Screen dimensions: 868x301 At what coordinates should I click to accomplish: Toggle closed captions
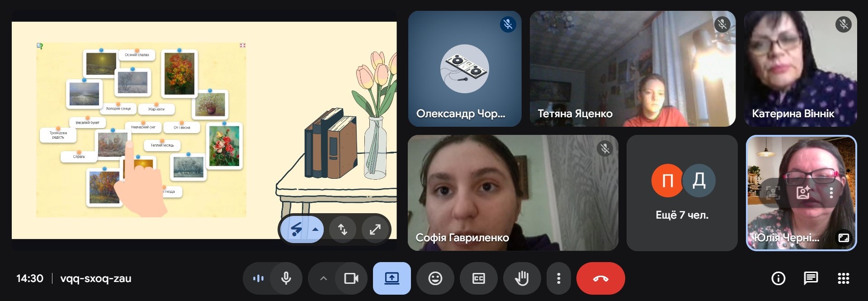(x=478, y=278)
